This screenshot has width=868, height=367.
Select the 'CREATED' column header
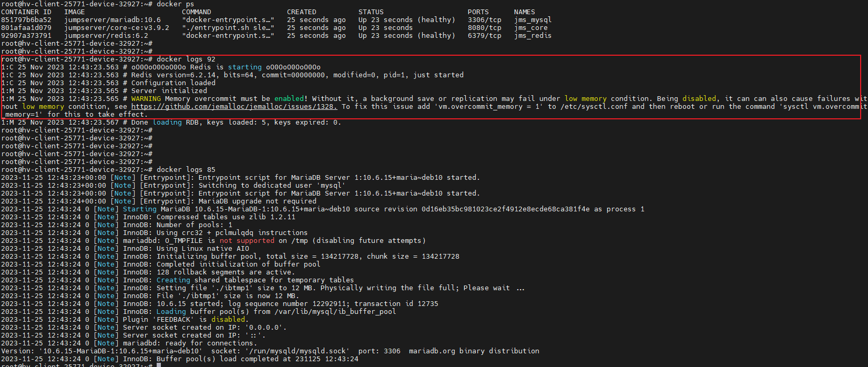[x=302, y=12]
